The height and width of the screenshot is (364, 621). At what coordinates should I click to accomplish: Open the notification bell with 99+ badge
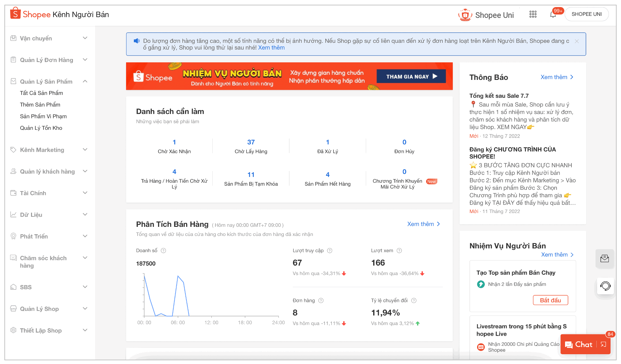pyautogui.click(x=553, y=15)
